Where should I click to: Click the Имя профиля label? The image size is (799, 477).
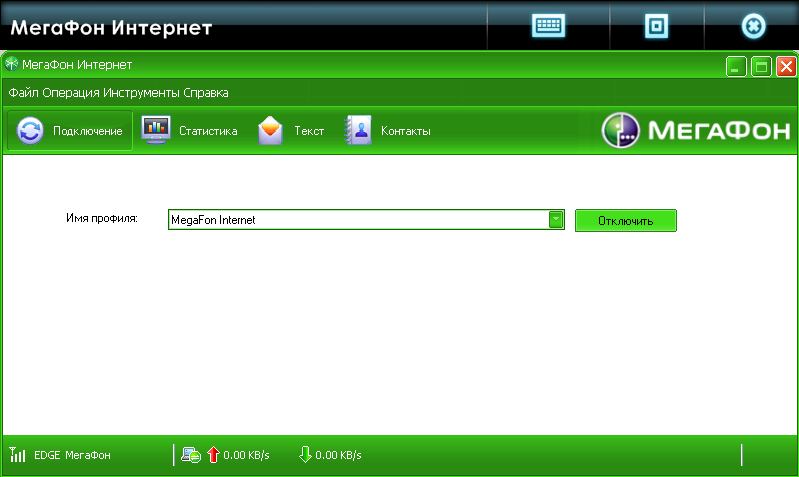coord(102,219)
